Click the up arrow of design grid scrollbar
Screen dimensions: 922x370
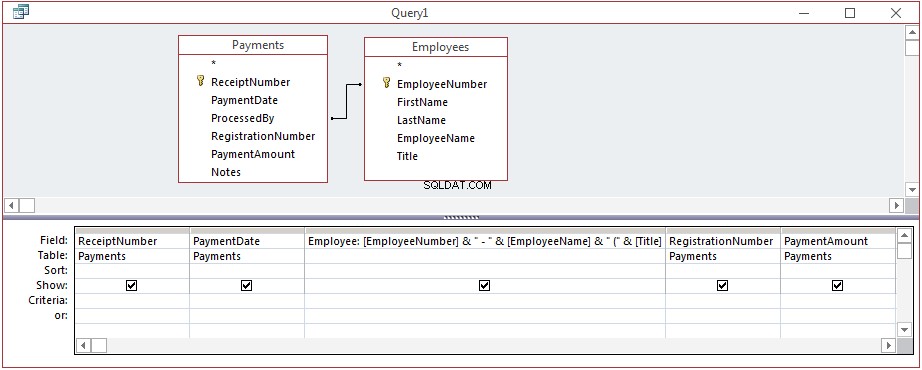tap(904, 236)
